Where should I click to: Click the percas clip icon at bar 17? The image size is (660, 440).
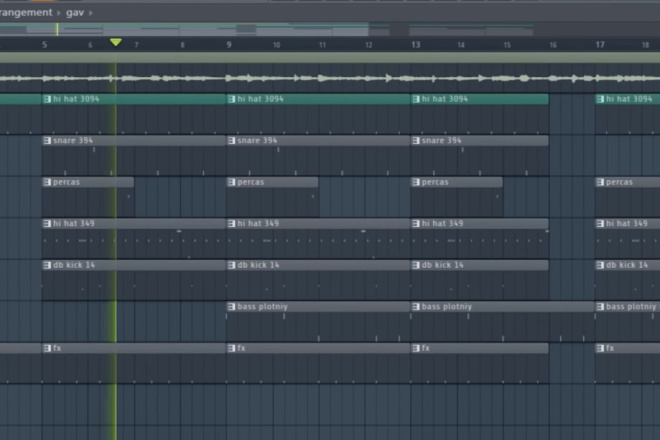point(600,182)
